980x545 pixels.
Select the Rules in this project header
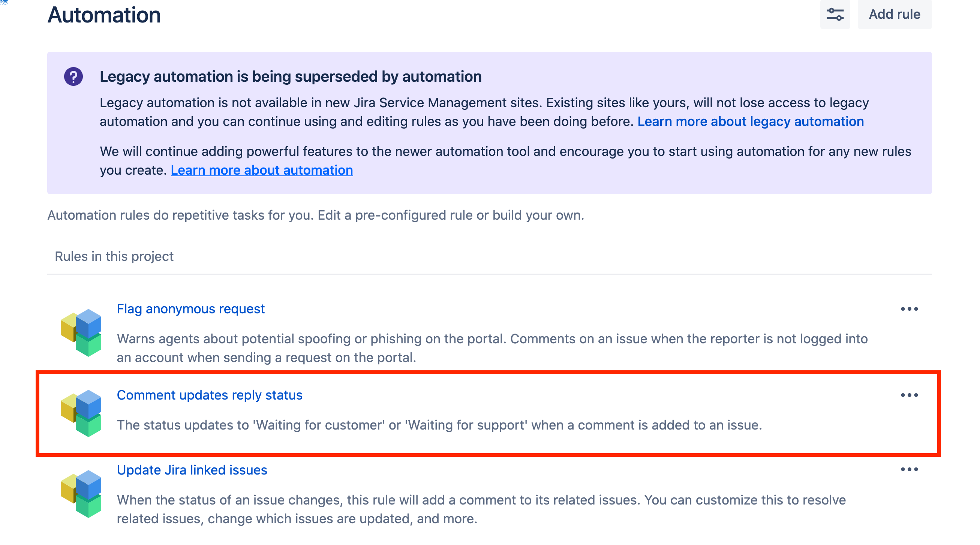click(x=114, y=256)
